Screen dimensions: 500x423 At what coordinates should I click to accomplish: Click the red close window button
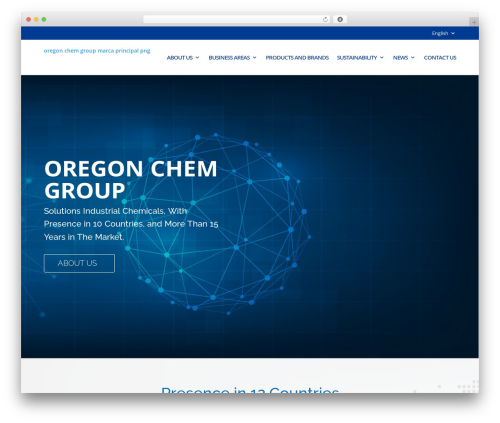(29, 20)
